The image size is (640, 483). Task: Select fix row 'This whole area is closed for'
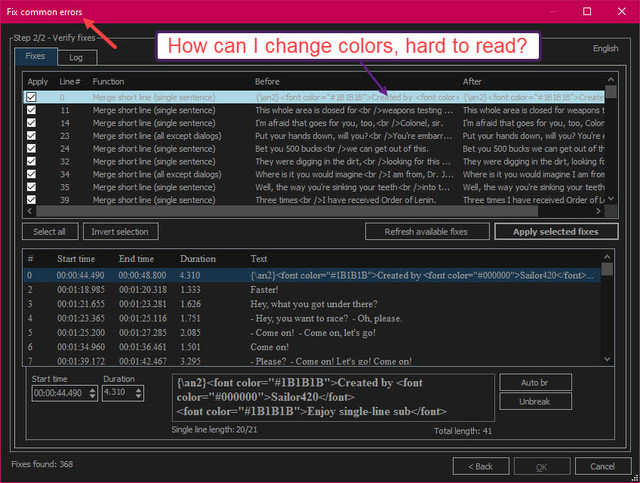click(313, 110)
